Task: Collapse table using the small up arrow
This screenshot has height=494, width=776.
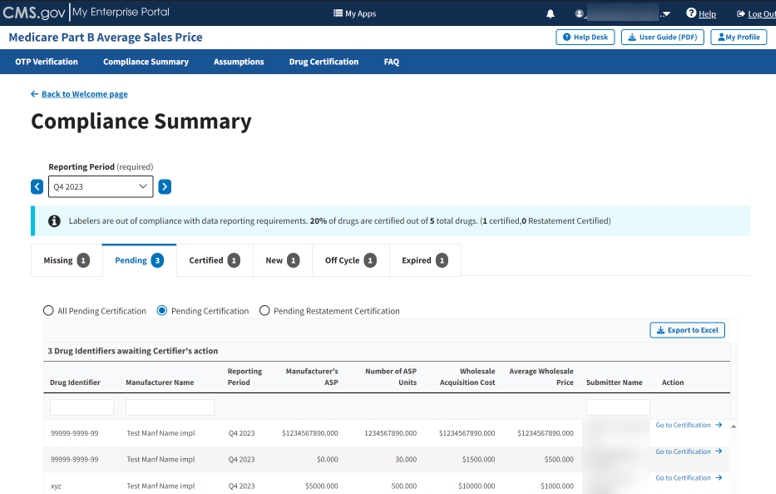Action: [734, 426]
